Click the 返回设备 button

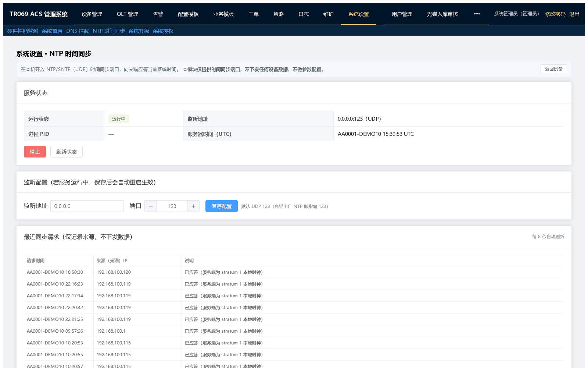(x=553, y=69)
